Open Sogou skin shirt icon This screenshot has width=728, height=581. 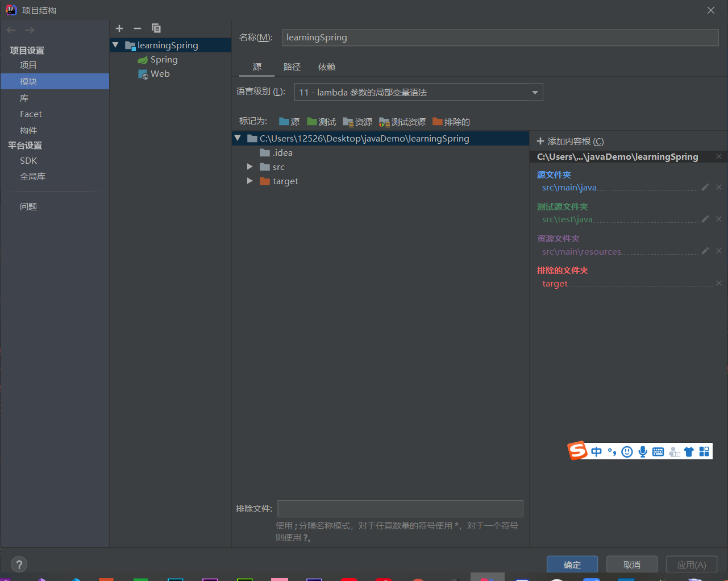[x=689, y=451]
